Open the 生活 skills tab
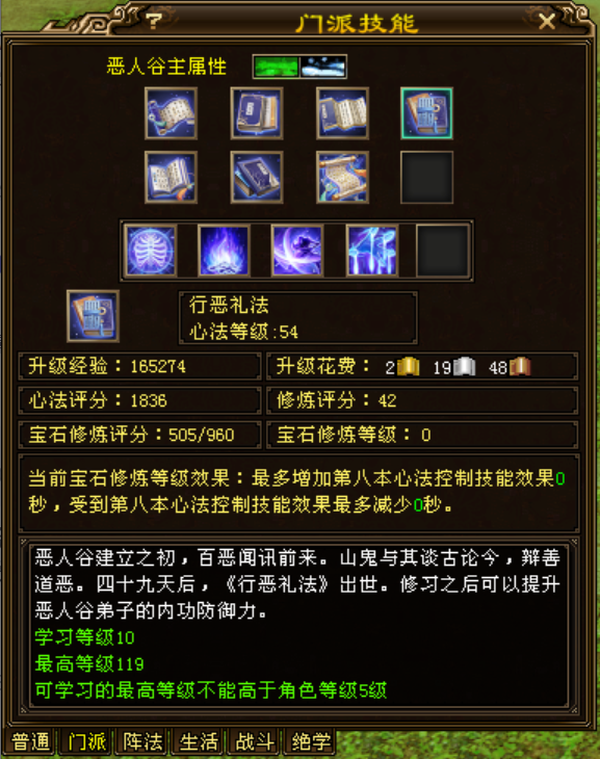This screenshot has height=759, width=600. point(198,742)
